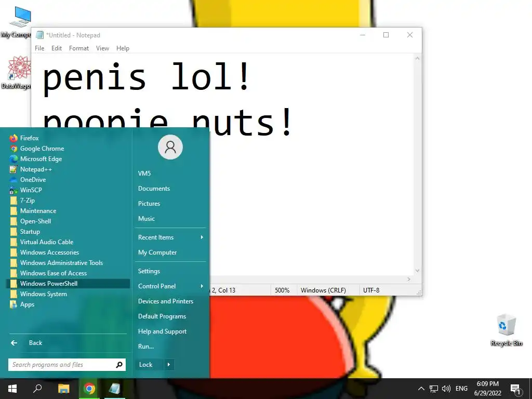The height and width of the screenshot is (399, 532).
Task: Expand the Windows Ease of Access folder
Action: tap(68, 273)
